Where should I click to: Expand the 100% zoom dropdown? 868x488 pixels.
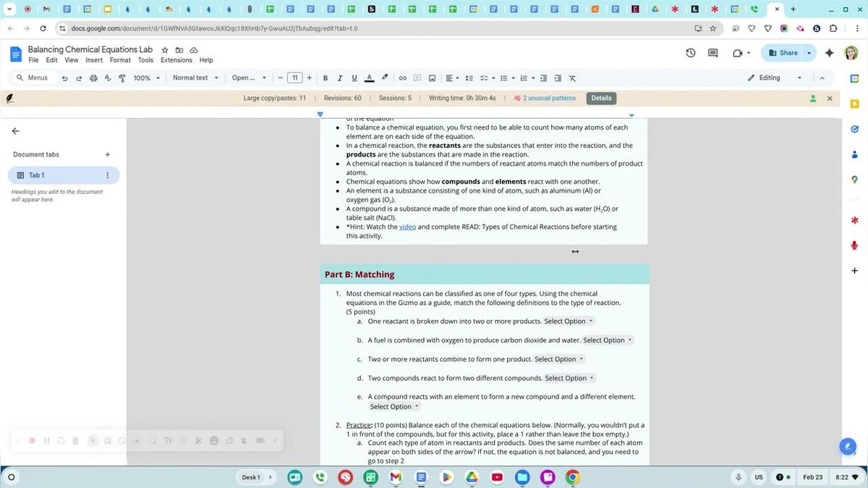(147, 78)
